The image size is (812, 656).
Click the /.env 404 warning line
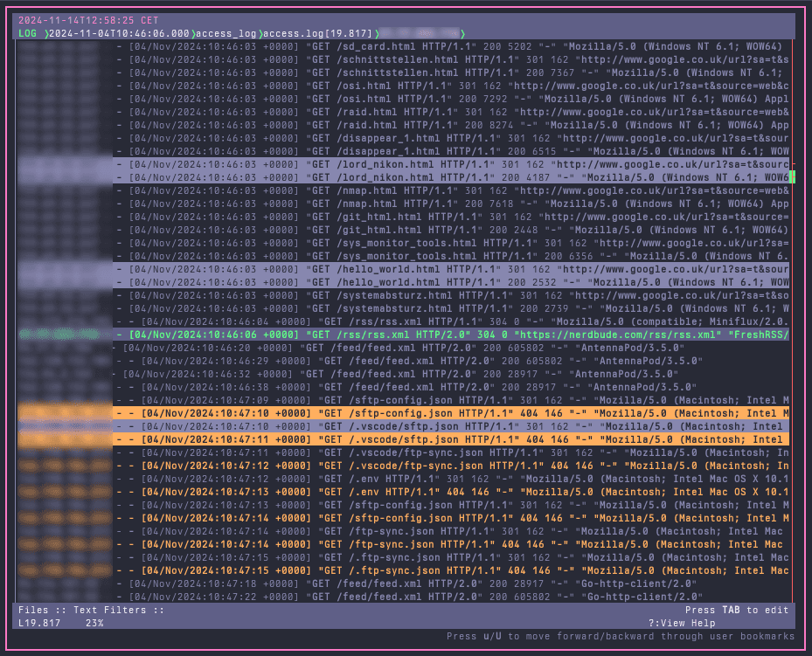[x=455, y=492]
